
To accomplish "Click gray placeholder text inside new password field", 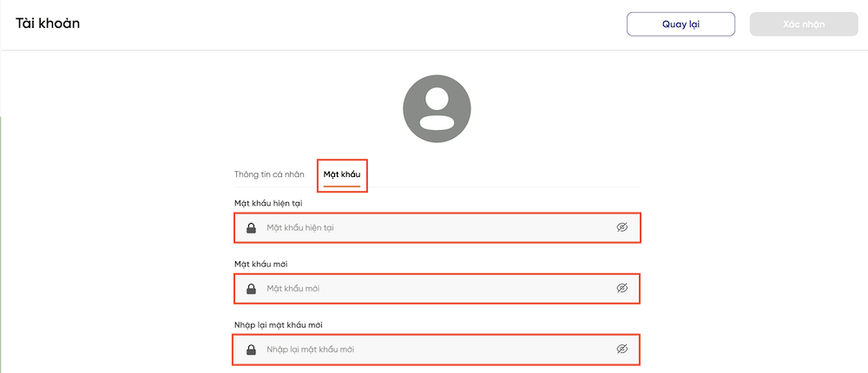I will (293, 288).
